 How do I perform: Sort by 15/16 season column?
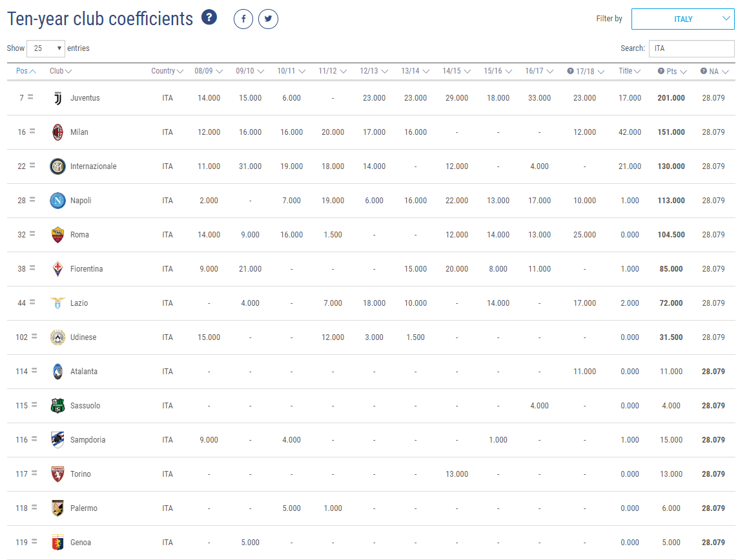point(498,71)
